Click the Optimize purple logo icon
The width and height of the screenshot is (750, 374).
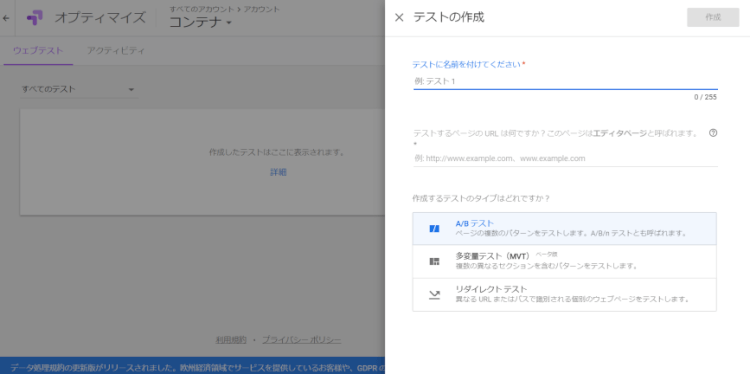34,18
